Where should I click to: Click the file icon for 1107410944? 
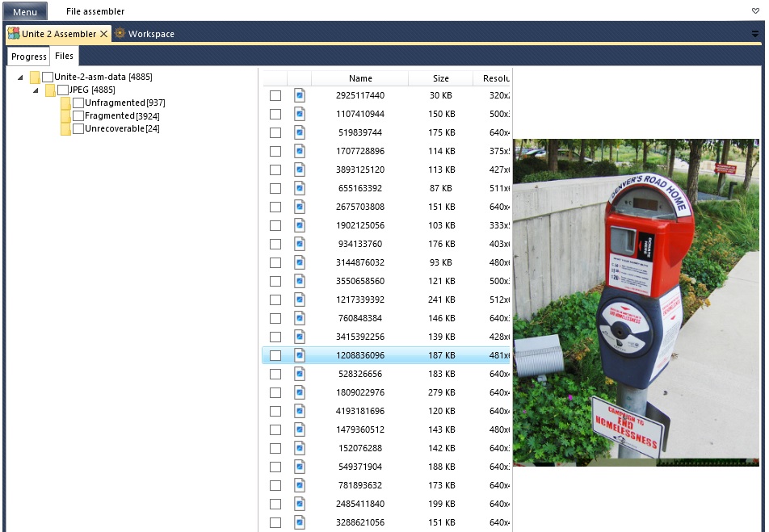point(300,114)
